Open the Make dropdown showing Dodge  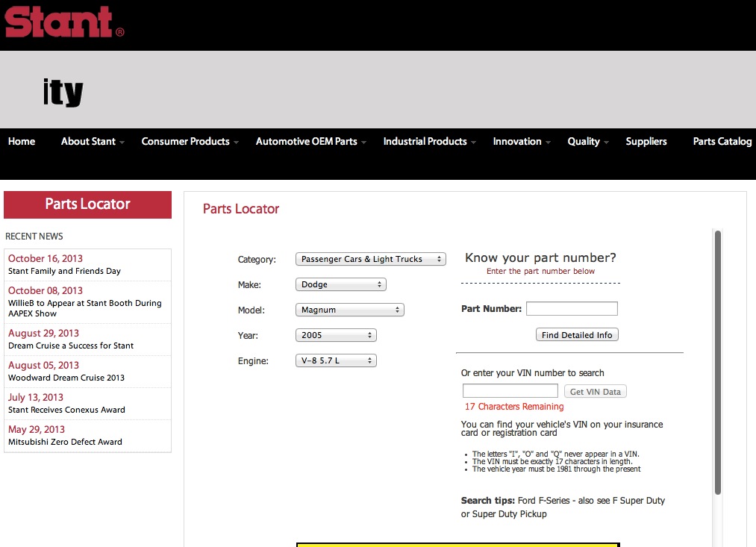tap(341, 284)
